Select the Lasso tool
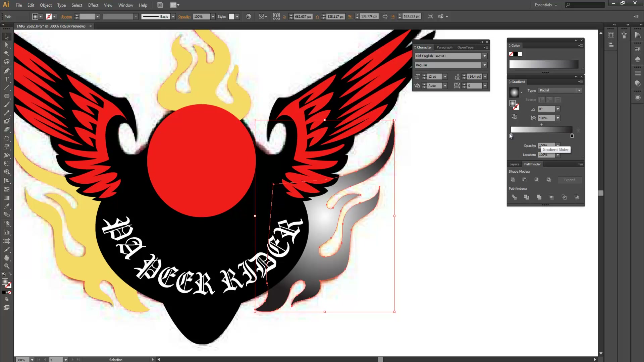 [x=6, y=62]
